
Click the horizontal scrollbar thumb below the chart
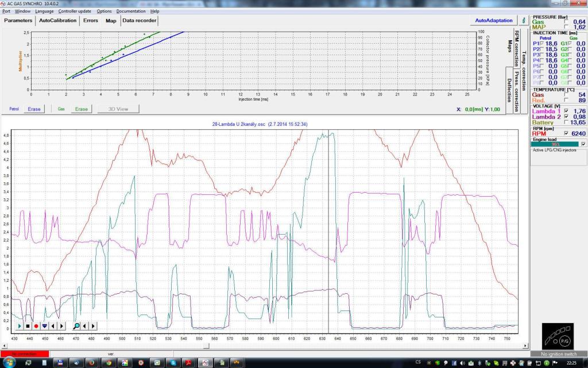point(207,346)
